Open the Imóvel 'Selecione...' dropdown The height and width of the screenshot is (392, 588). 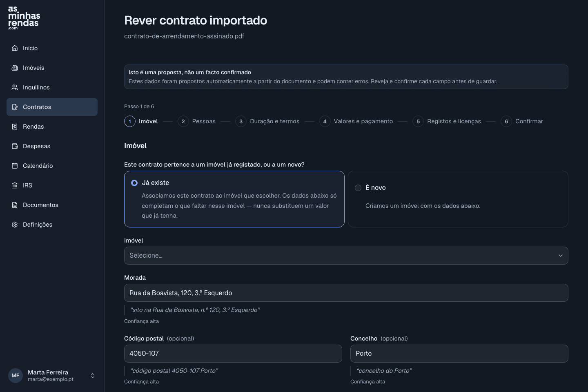346,256
